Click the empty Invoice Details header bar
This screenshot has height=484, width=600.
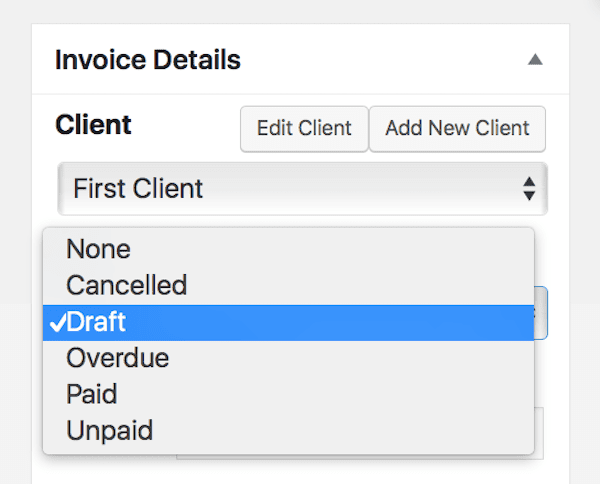383,60
